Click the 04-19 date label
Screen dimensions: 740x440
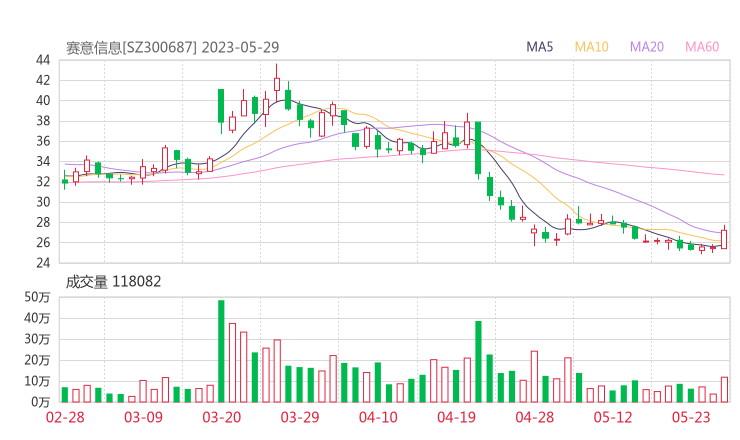click(x=456, y=417)
